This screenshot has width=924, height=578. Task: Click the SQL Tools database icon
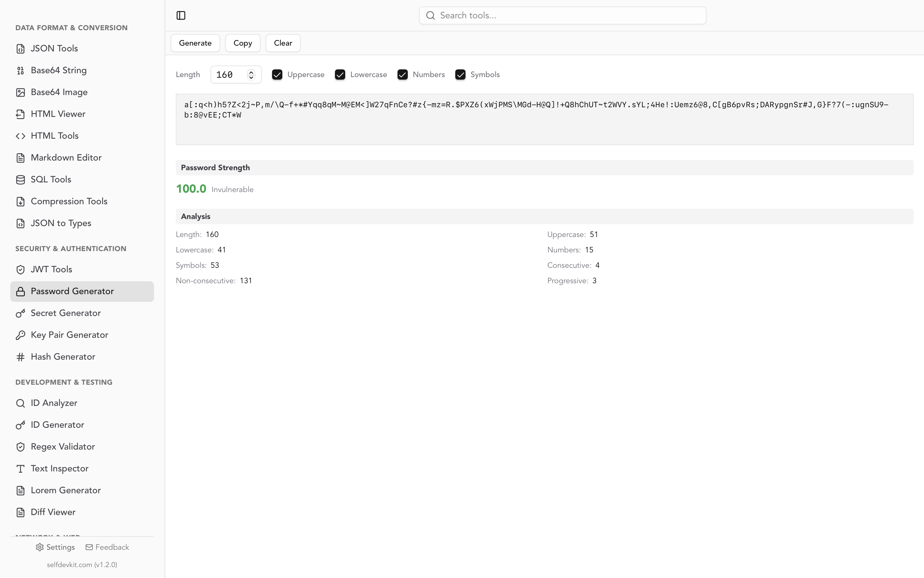[x=21, y=179]
